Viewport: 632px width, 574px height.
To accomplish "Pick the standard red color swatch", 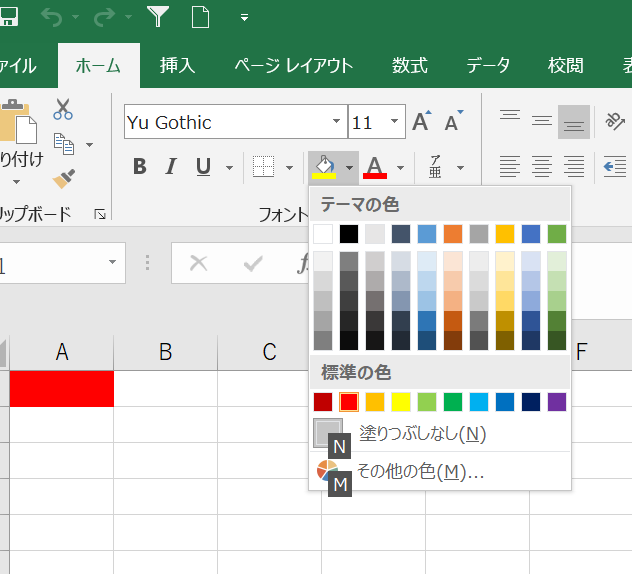I will coord(349,402).
